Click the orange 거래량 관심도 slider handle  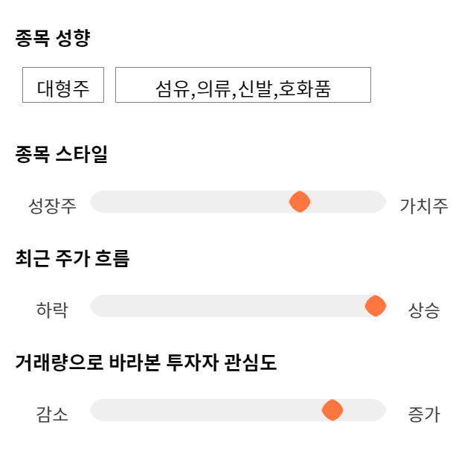point(332,410)
